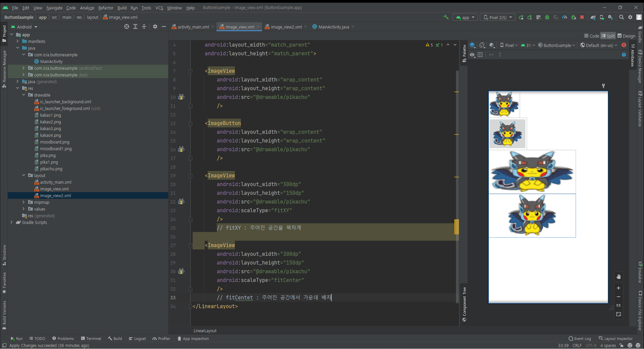Open the Profiler tool window
This screenshot has height=349, width=644.
pos(161,339)
